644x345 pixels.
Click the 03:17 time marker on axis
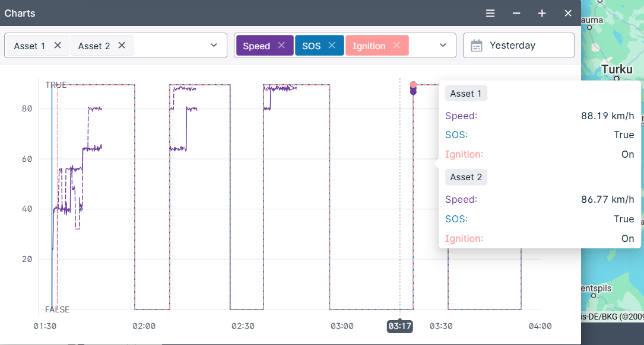[x=399, y=326]
